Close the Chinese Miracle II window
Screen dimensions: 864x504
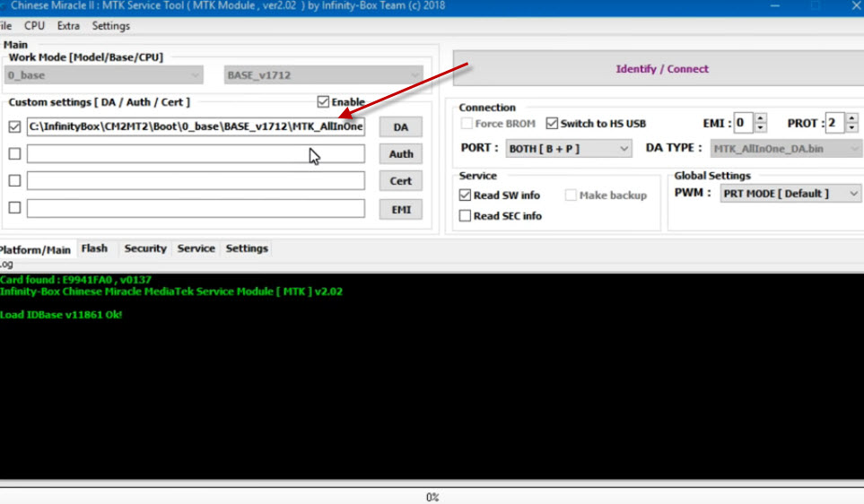click(x=857, y=6)
